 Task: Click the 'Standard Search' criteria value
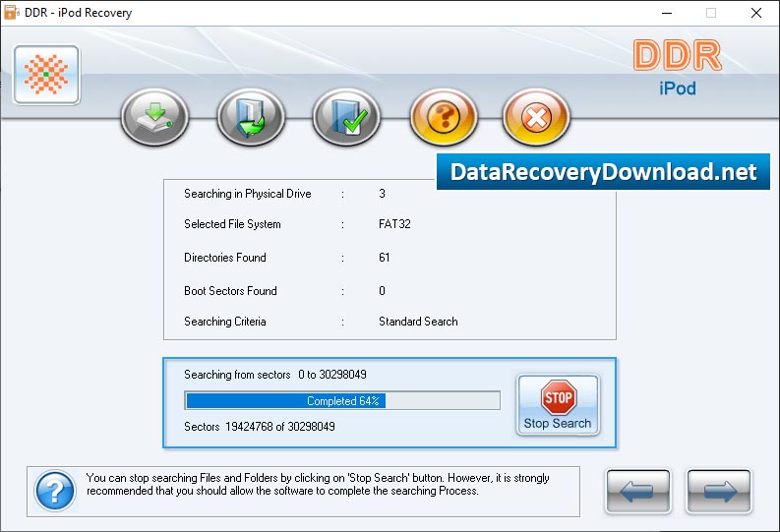(x=418, y=322)
